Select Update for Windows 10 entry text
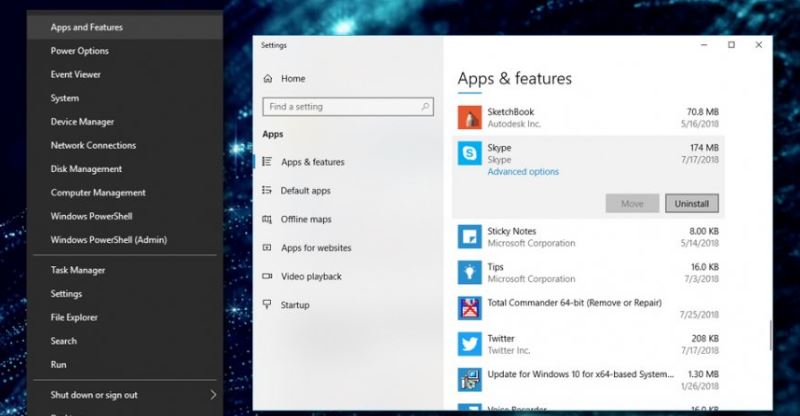This screenshot has height=416, width=800. click(x=581, y=374)
